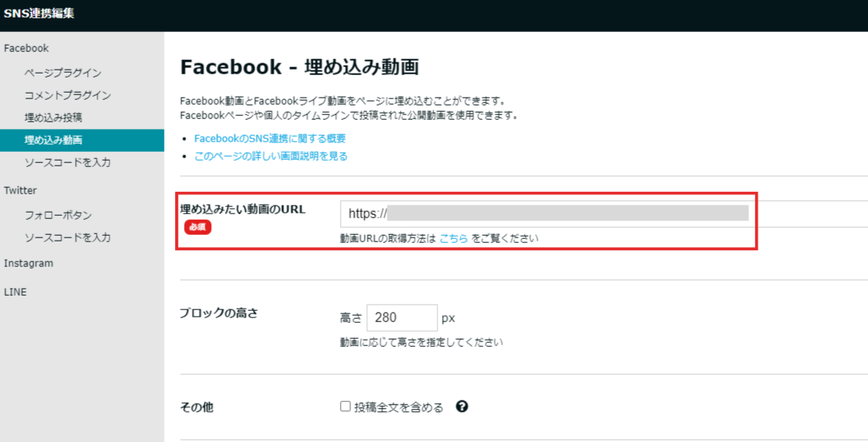The image size is (868, 442).
Task: Click the その他 section label
Action: [x=197, y=407]
